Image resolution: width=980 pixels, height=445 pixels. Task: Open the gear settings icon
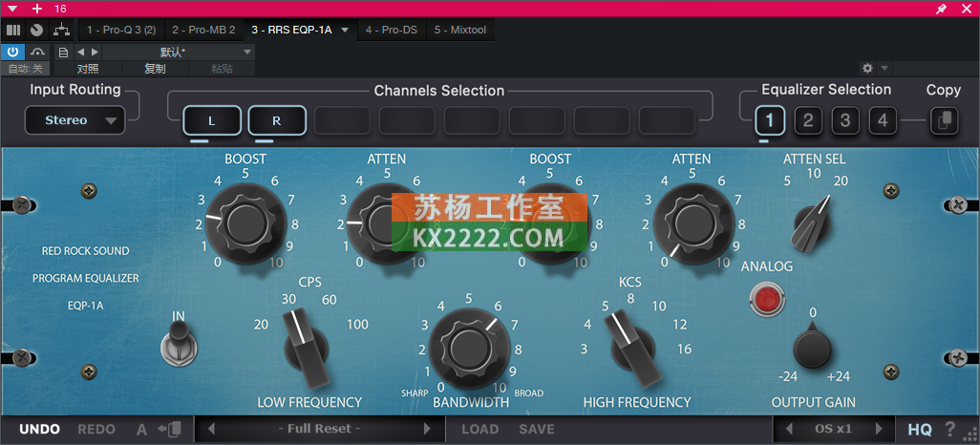point(867,68)
